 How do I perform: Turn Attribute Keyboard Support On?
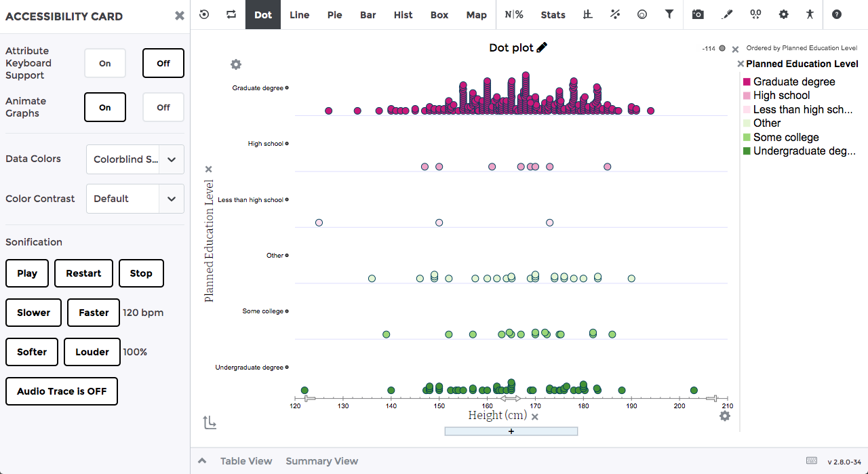(105, 63)
